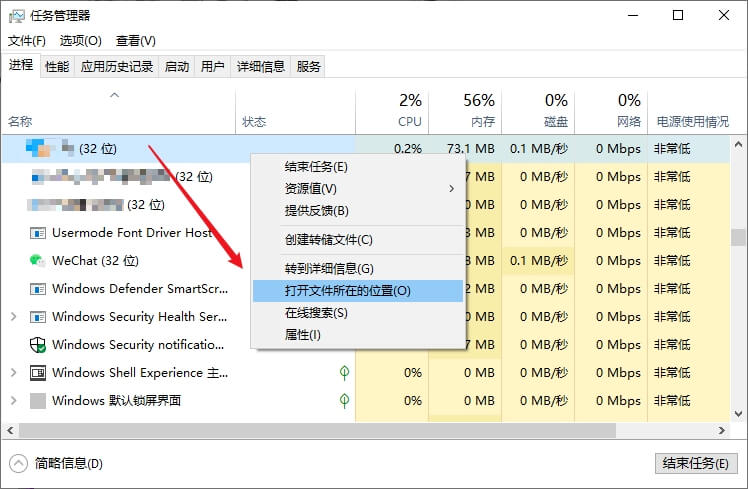Select the 进程 tab
Viewport: 748px width, 489px height.
21,65
